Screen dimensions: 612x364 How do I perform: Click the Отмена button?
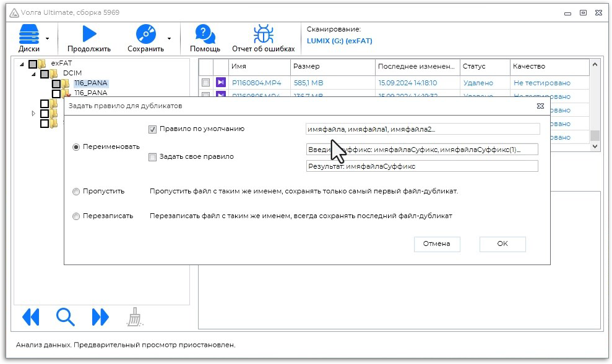[x=437, y=244]
